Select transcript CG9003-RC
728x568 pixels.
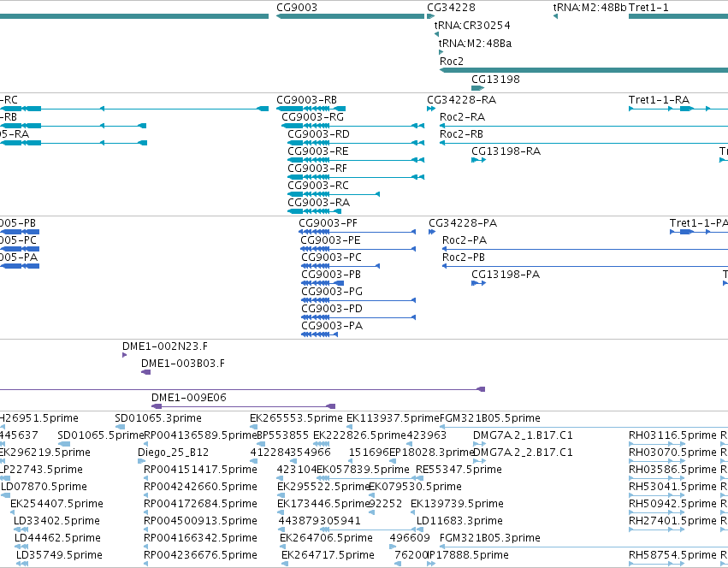(x=318, y=186)
